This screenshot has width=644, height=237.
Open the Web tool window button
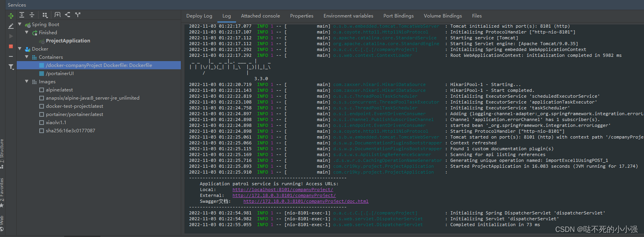pyautogui.click(x=2, y=223)
